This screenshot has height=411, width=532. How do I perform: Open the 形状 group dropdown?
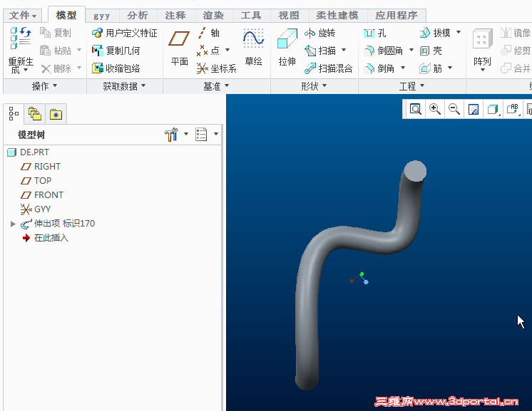(314, 86)
